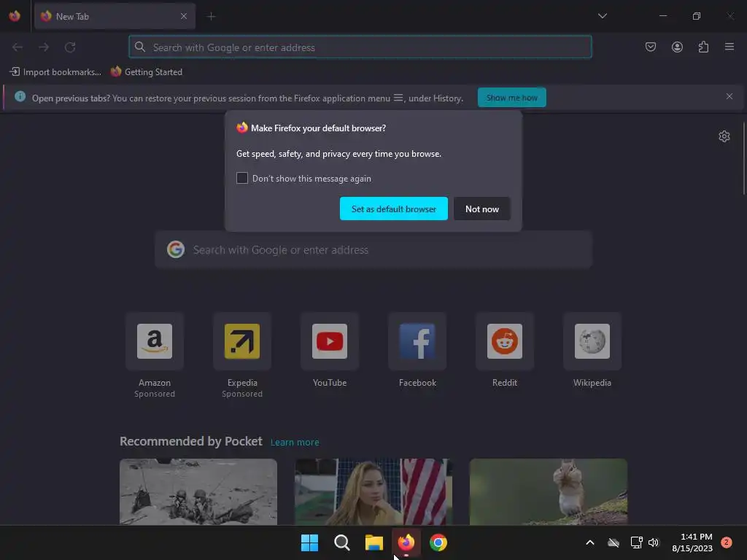
Task: Click the Learn more Pocket link
Action: 295,443
